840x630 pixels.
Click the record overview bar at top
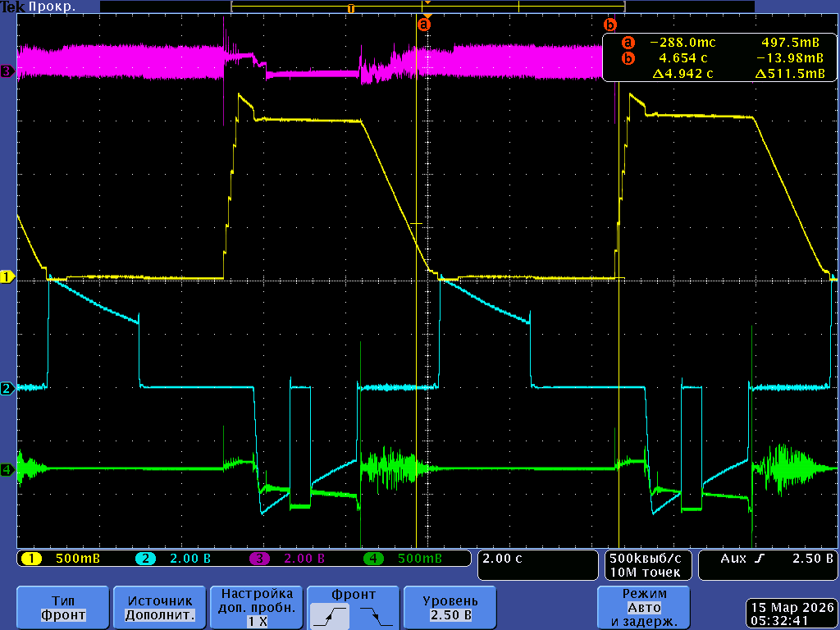[x=492, y=7]
